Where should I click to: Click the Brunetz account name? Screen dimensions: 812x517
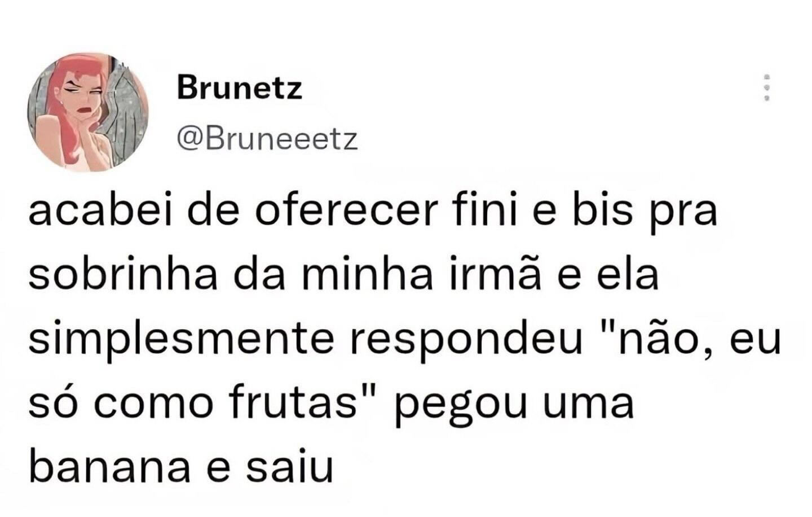point(239,86)
